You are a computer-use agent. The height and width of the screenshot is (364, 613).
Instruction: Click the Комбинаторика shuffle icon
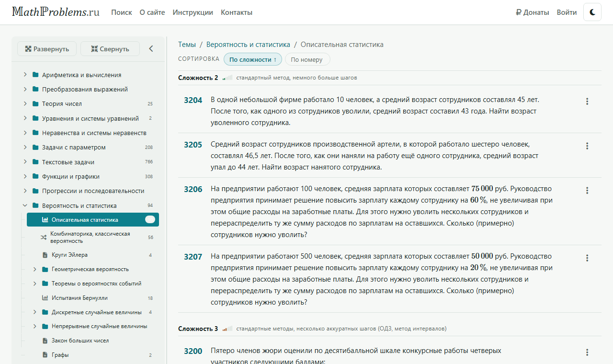[x=44, y=237]
